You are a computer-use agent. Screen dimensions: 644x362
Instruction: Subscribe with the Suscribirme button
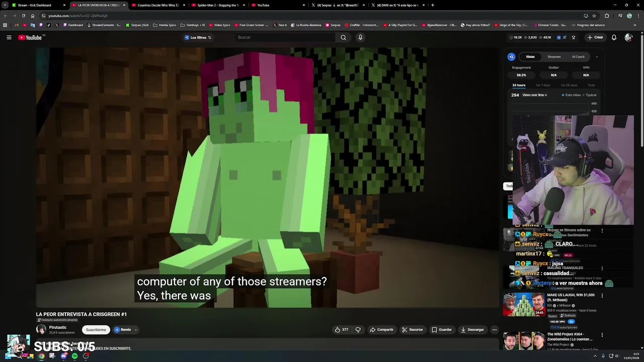click(x=96, y=330)
